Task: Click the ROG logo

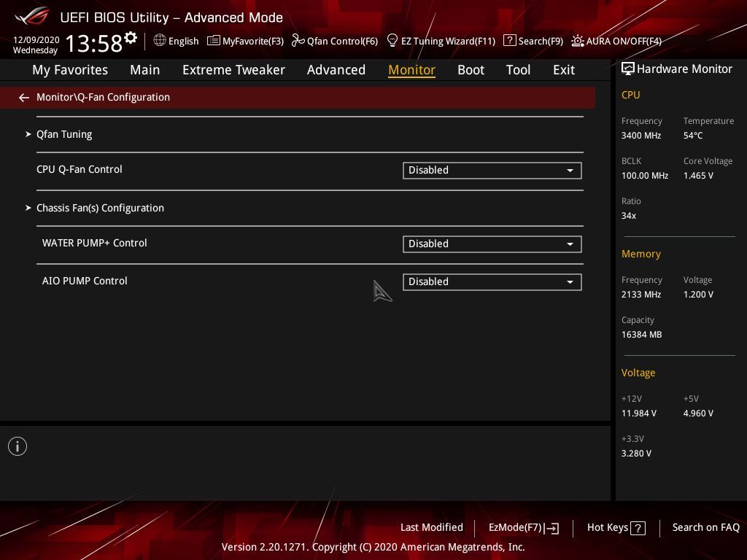Action: click(32, 17)
